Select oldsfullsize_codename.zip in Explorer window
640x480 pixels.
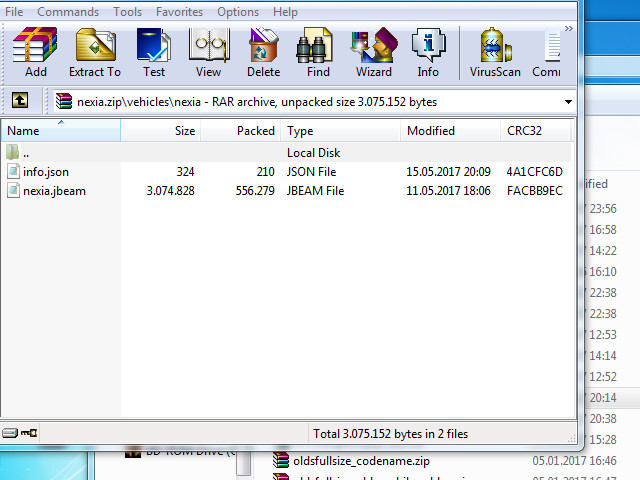[x=361, y=461]
